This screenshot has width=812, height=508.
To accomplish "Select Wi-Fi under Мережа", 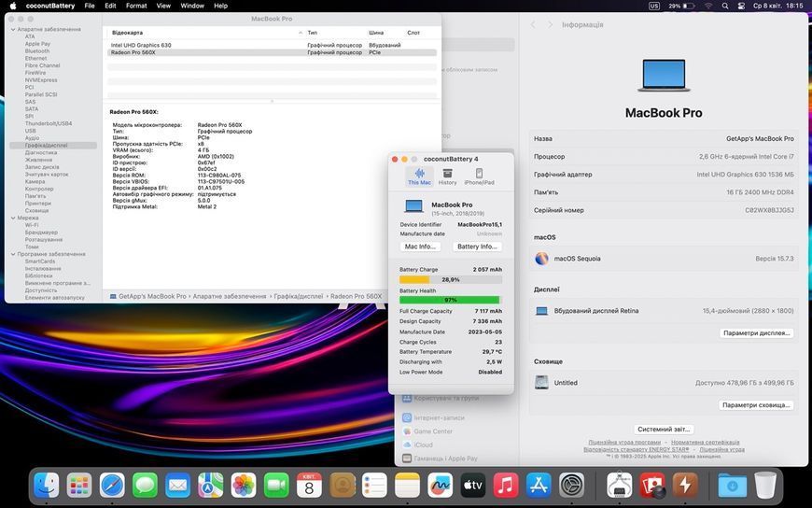I will point(32,225).
